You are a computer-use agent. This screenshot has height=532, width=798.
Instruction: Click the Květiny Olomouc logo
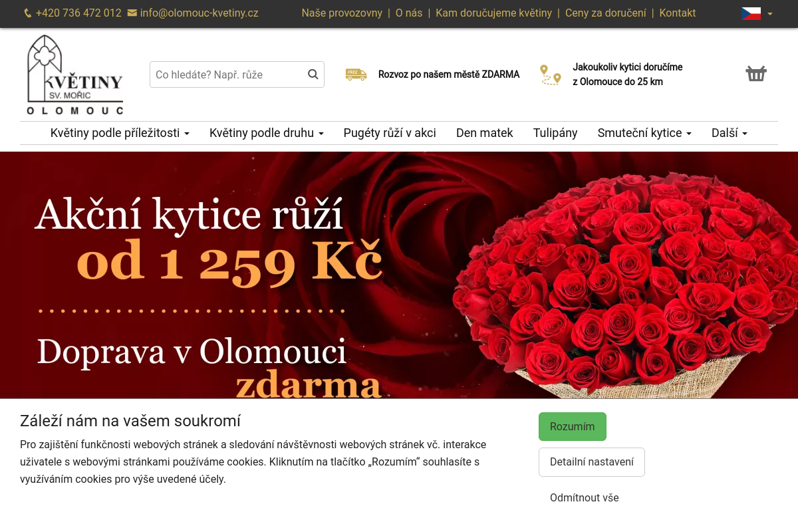coord(75,75)
